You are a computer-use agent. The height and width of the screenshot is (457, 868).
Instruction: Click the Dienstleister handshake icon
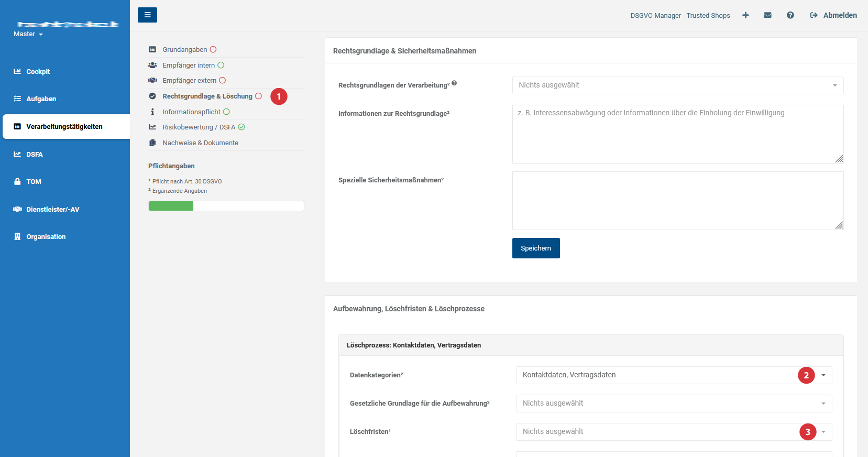click(17, 209)
